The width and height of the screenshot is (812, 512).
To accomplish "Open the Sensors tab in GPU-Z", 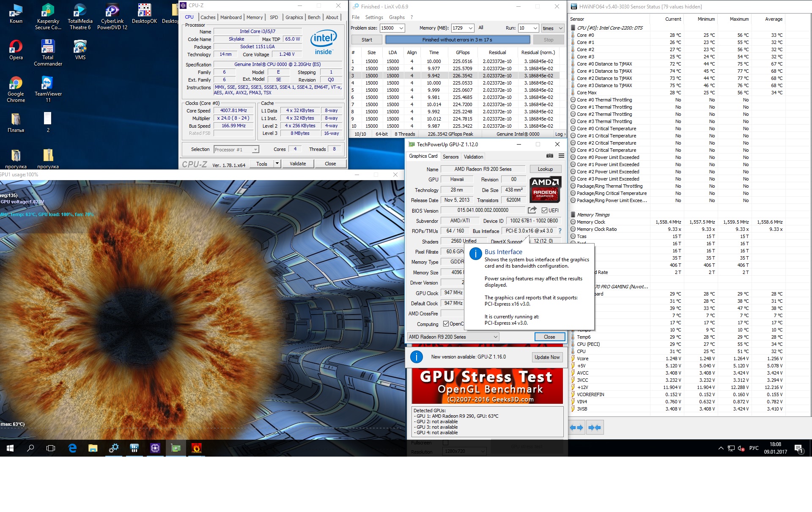I will (x=450, y=157).
